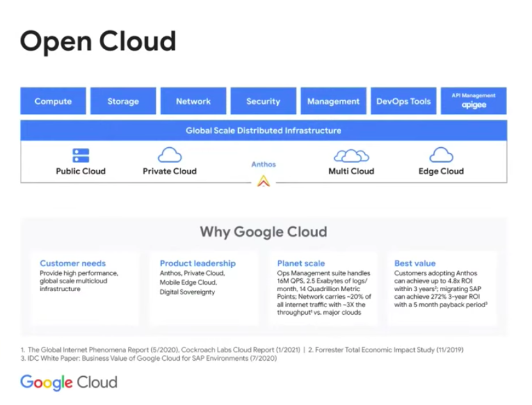The height and width of the screenshot is (405, 532).
Task: Click the Anthos triangle logo
Action: tap(264, 181)
